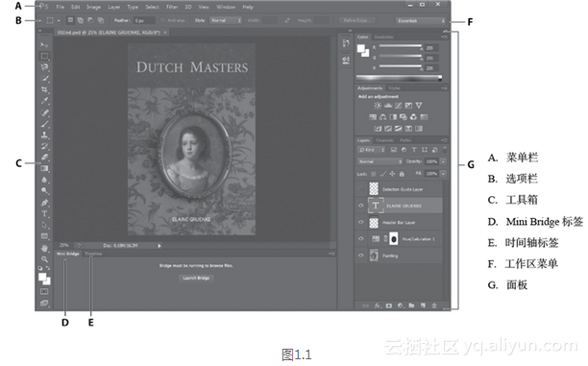Hide the Painting layer
Viewport: 588px width, 366px height.
pyautogui.click(x=361, y=256)
